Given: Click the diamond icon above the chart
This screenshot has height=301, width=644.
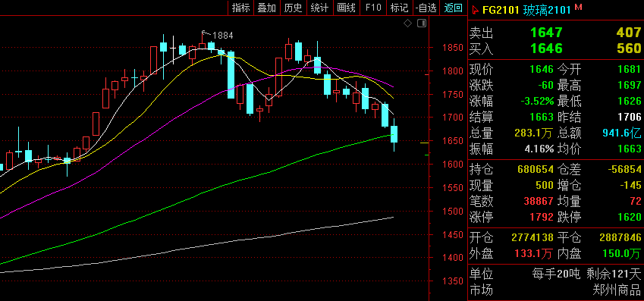Looking at the screenshot, I should [407, 24].
